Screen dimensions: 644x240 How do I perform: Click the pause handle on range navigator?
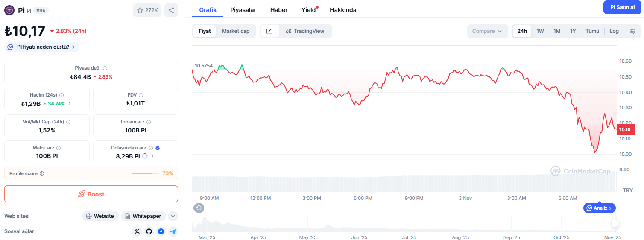click(615, 223)
